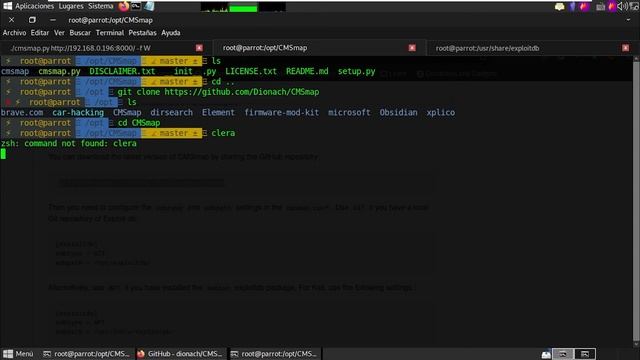
Task: Click the second flame tray icon near volume
Action: pyautogui.click(x=612, y=6)
